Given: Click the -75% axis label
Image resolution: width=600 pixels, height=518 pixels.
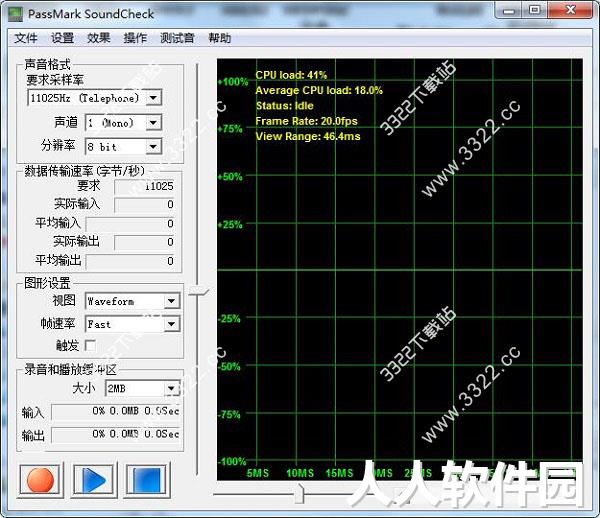Looking at the screenshot, I should coord(229,414).
